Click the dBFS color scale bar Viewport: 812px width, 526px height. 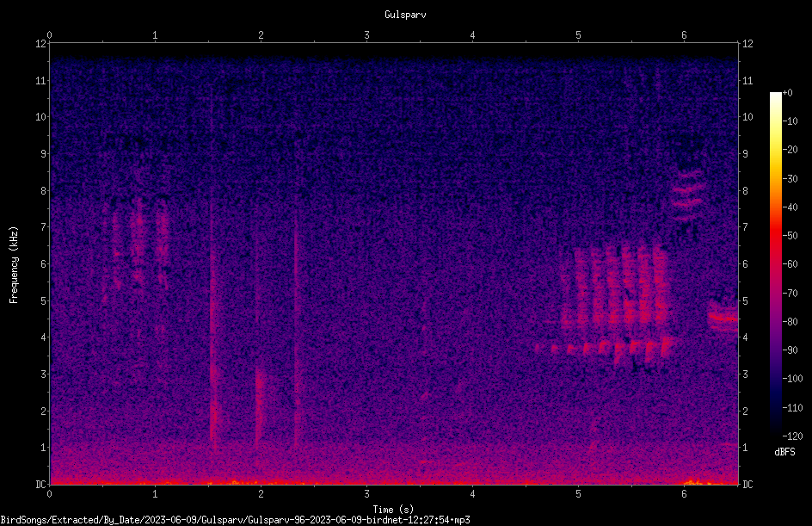point(775,264)
